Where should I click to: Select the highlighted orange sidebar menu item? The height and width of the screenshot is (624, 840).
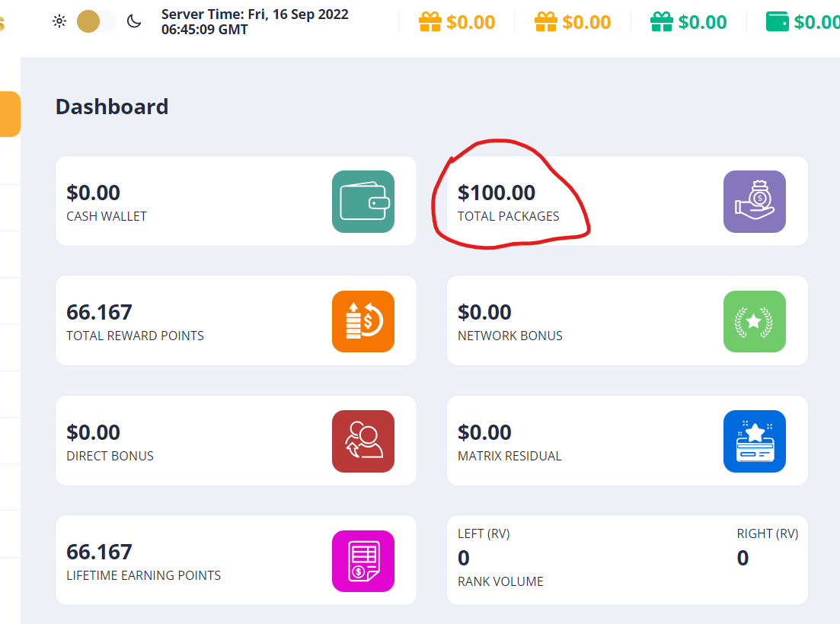point(10,114)
